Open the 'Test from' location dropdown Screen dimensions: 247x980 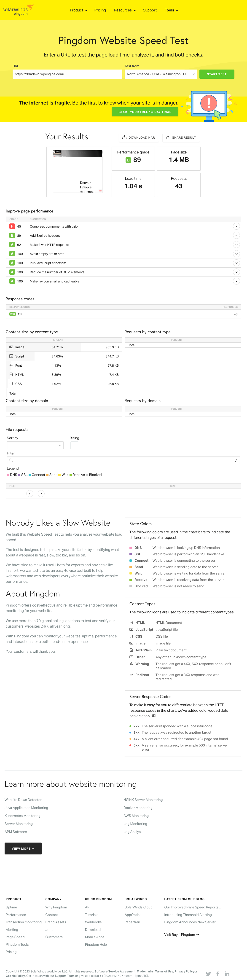click(161, 74)
